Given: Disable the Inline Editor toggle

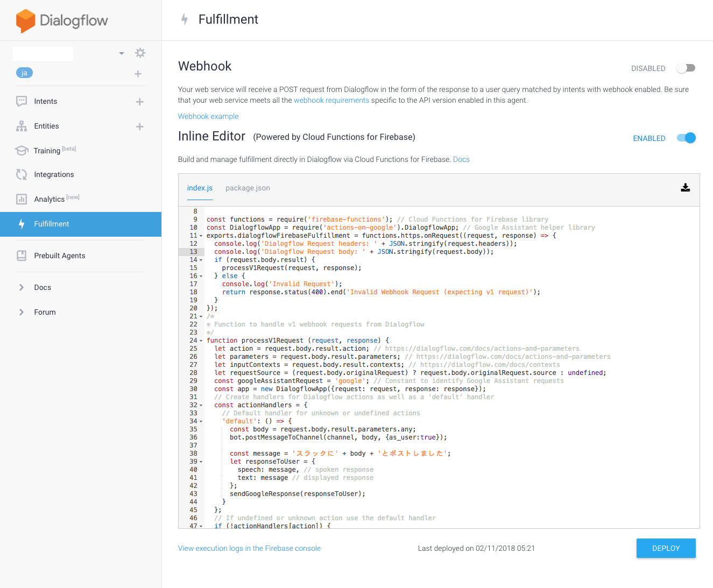Looking at the screenshot, I should click(686, 138).
